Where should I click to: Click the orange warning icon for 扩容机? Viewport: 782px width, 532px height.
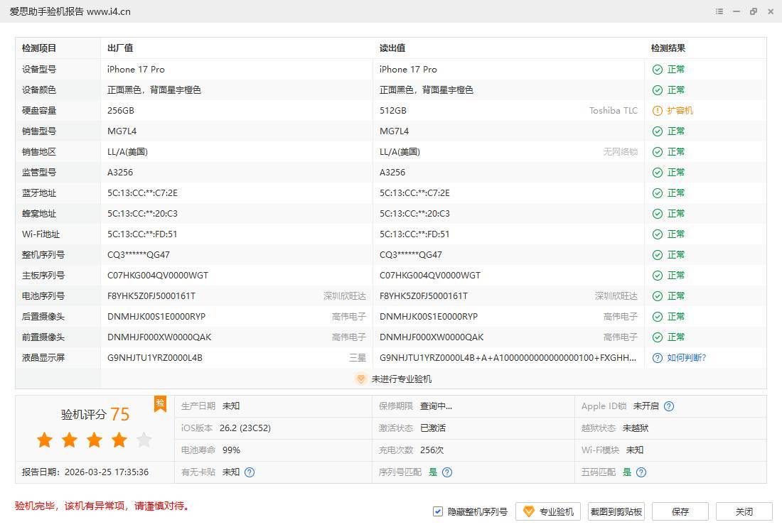658,111
